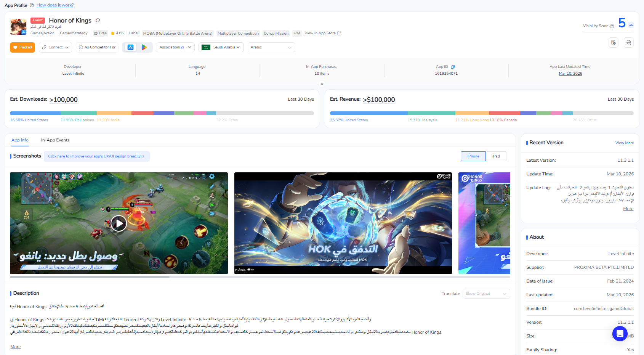Screen dimensions: 644x355
Task: Click the refresh icon beside Honor of Kings
Action: (98, 21)
